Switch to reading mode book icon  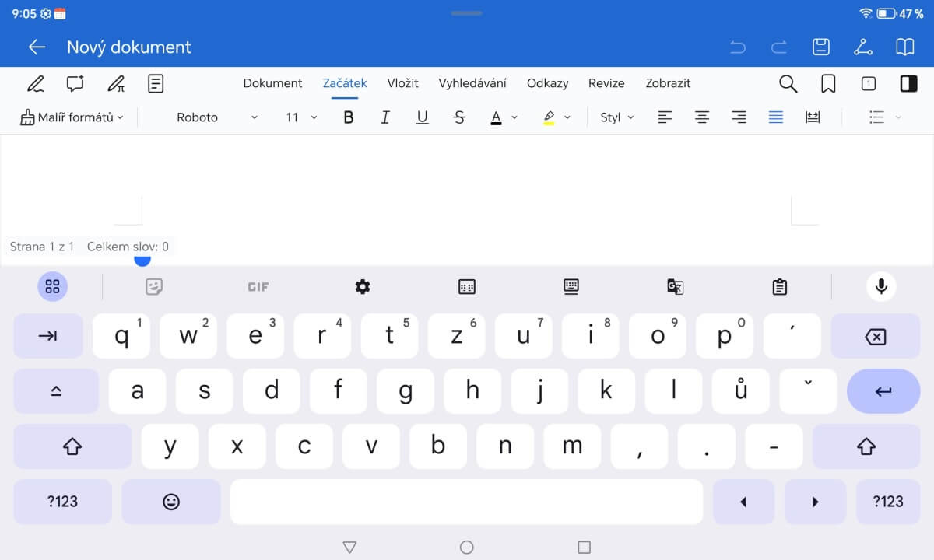pyautogui.click(x=904, y=47)
